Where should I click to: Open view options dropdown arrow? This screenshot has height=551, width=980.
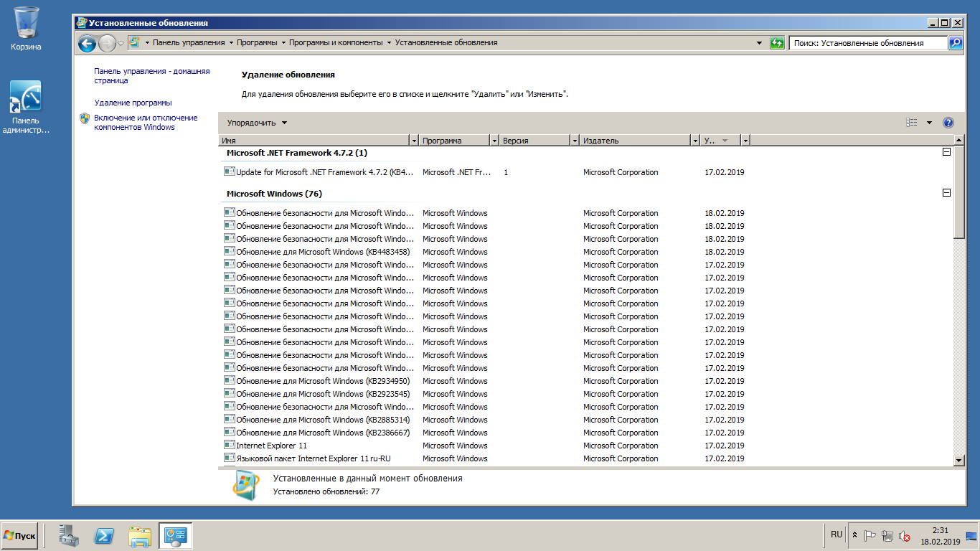tap(929, 123)
